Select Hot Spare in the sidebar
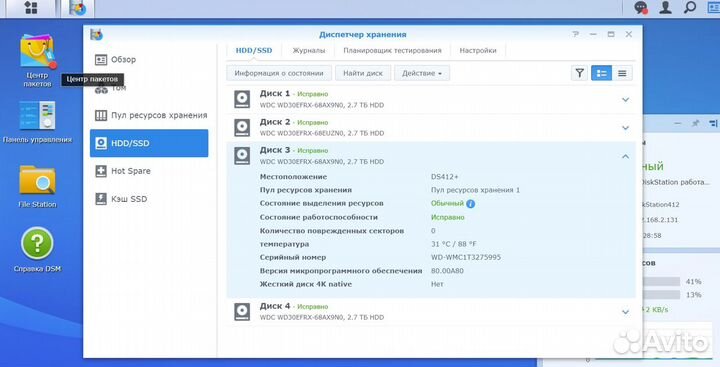Viewport: 720px width, 367px height. click(x=149, y=171)
